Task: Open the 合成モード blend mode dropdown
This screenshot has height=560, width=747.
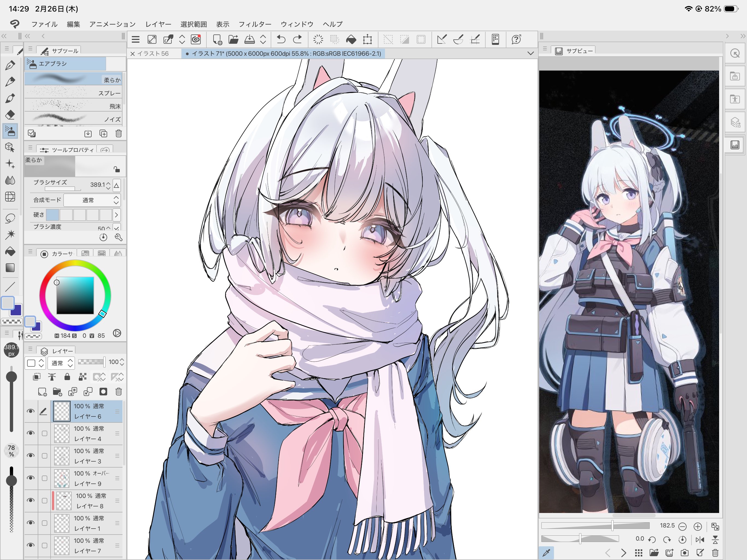Action: [92, 200]
